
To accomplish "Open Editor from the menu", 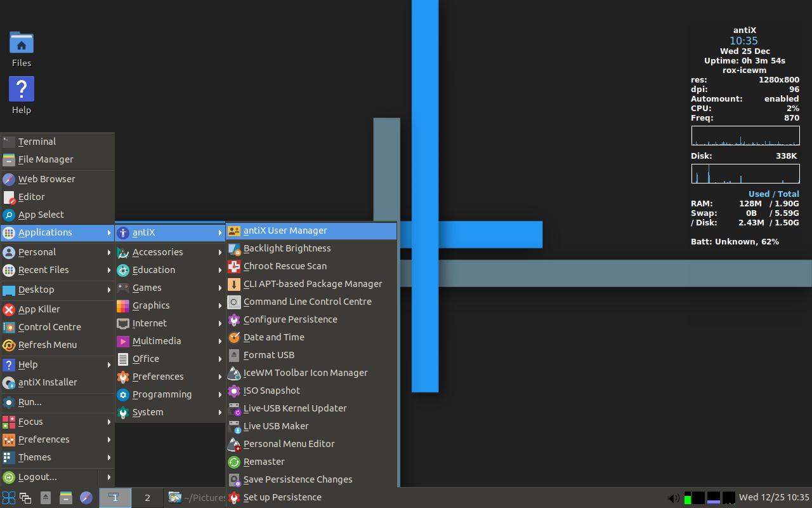I will (58, 197).
